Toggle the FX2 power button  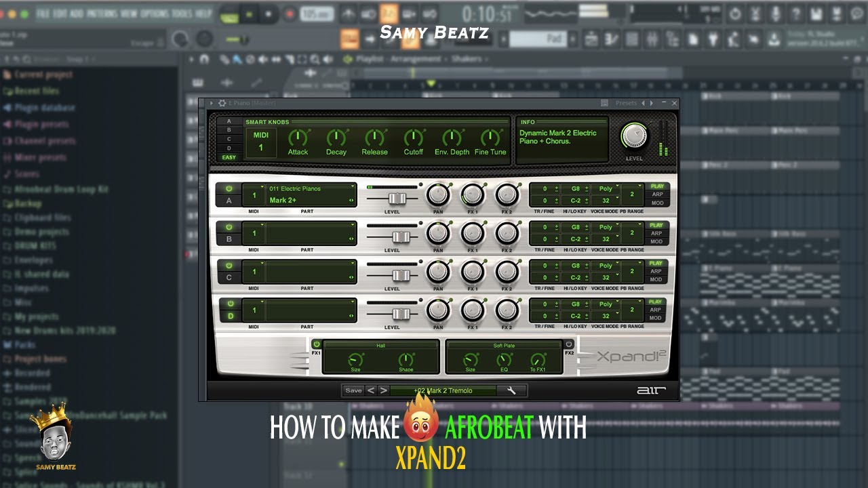pyautogui.click(x=568, y=344)
